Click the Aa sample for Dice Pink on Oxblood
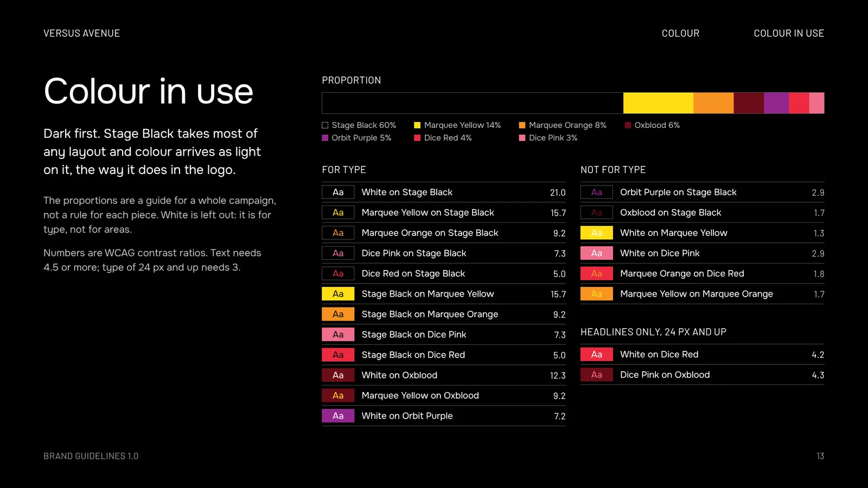 [x=597, y=375]
